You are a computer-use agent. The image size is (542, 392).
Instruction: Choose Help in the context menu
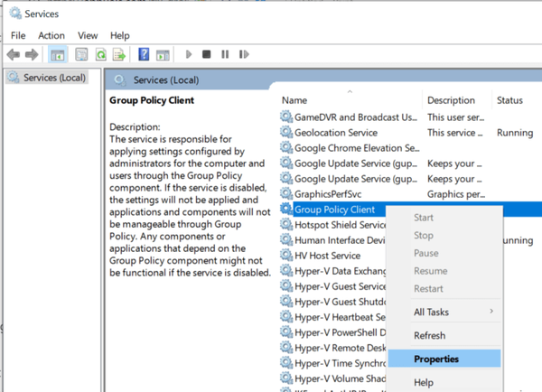(x=444, y=382)
